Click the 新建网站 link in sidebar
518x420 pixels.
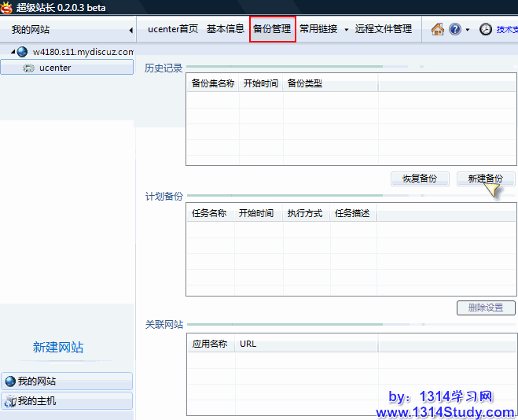click(58, 348)
